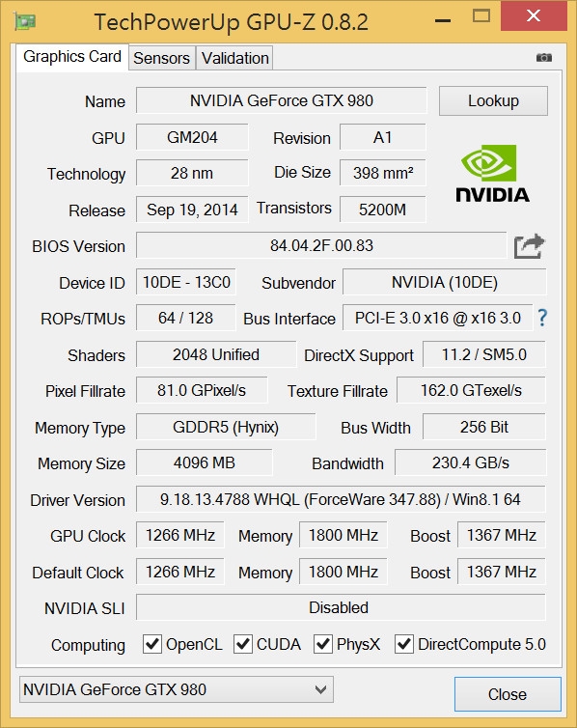Image resolution: width=577 pixels, height=728 pixels.
Task: Click the Close button at bottom
Action: click(508, 694)
